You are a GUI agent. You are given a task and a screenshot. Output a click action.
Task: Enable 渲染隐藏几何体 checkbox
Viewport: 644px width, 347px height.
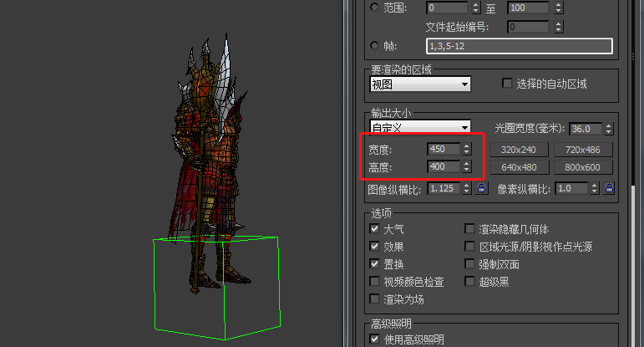[469, 228]
